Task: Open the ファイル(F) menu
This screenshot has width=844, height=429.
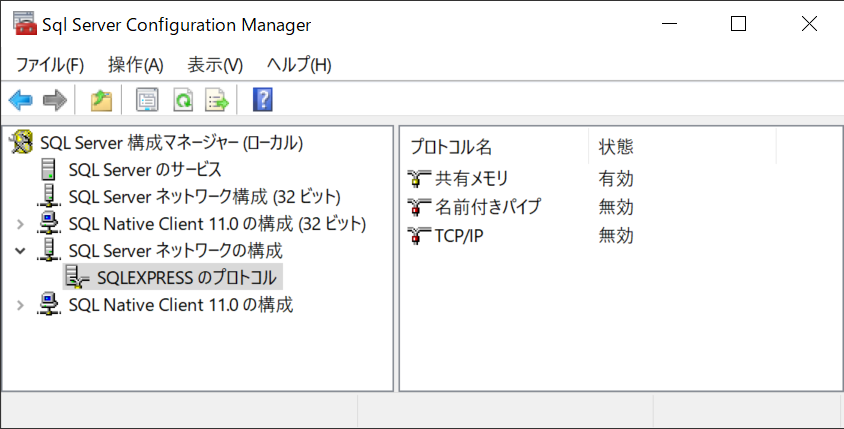Action: click(x=50, y=65)
